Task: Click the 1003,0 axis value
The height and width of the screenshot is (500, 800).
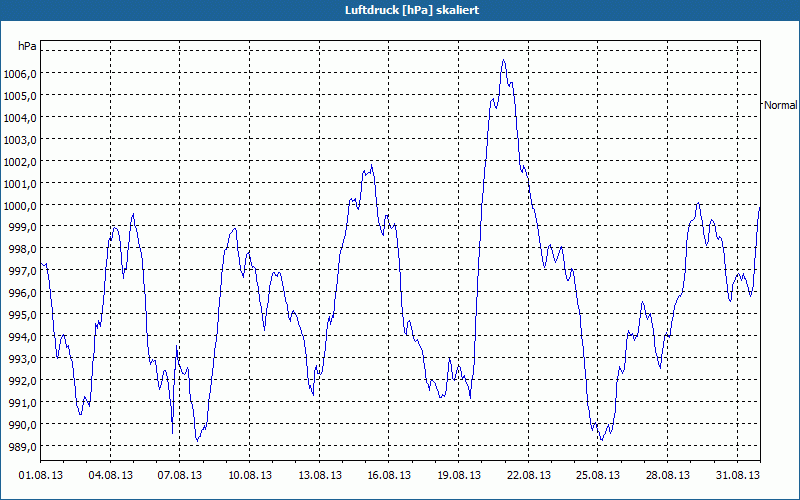Action: pos(20,140)
